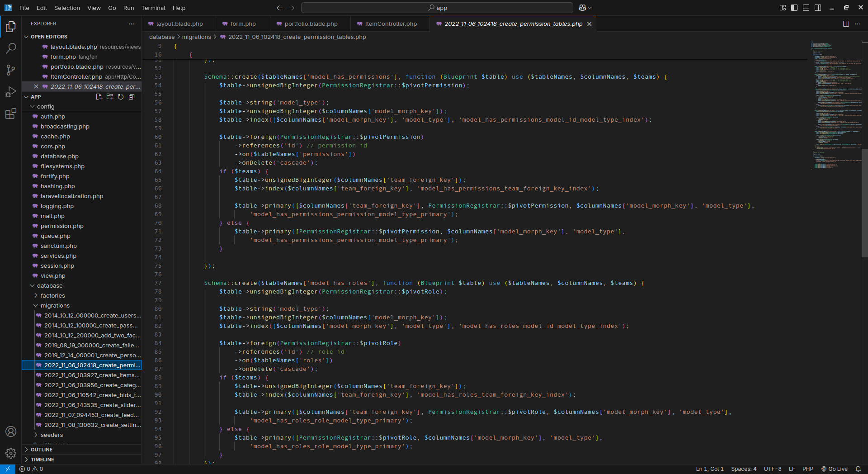The height and width of the screenshot is (474, 868).
Task: Collapse the config folder
Action: [45, 107]
